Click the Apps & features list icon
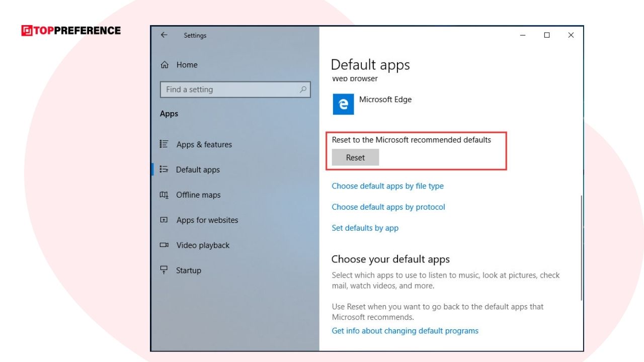This screenshot has height=362, width=644. coord(164,144)
